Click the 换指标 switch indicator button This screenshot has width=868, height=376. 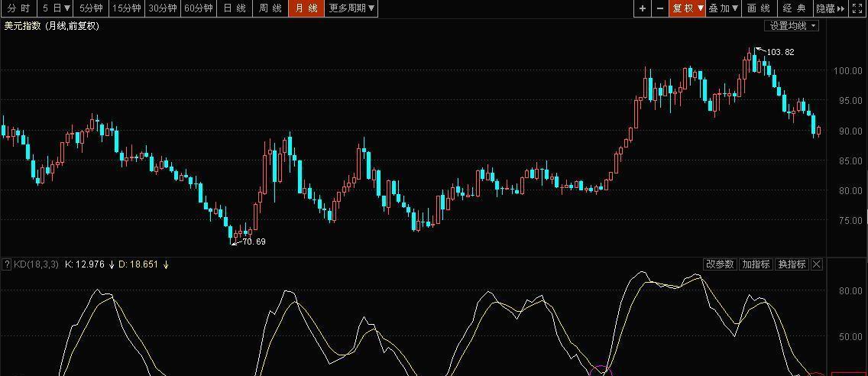792,264
